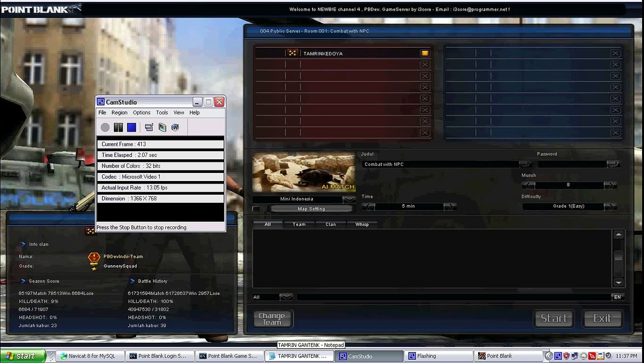The width and height of the screenshot is (644, 363).
Task: Open CamStudio File menu
Action: point(102,112)
